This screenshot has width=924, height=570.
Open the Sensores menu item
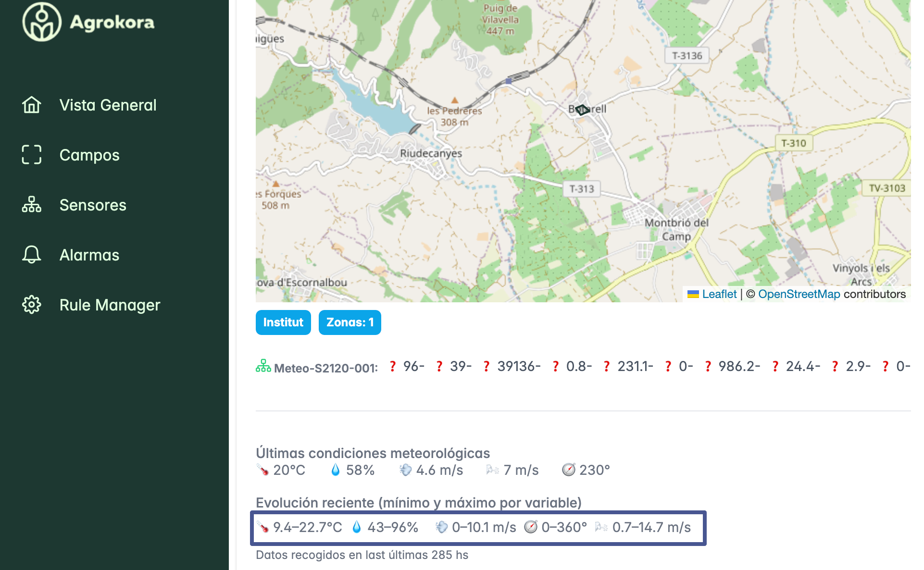(x=93, y=205)
